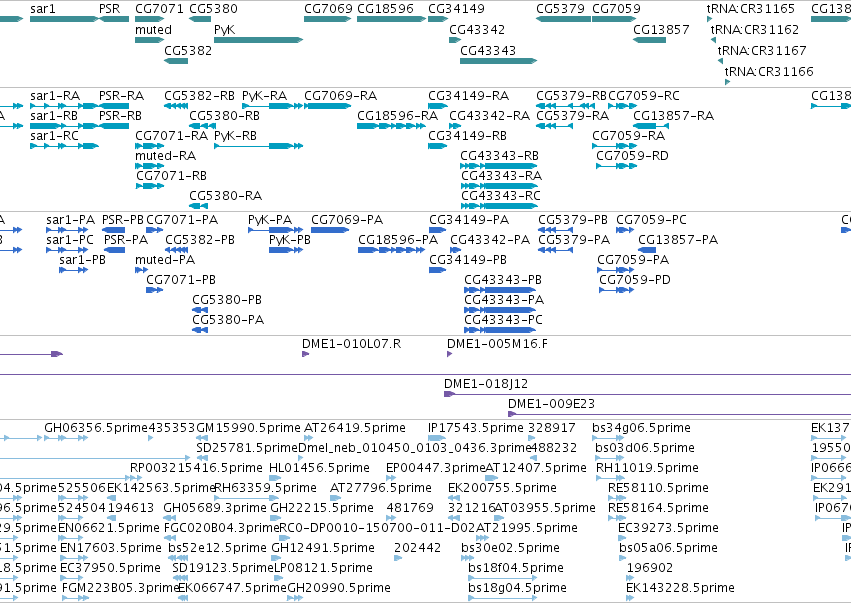Screen dimensions: 851x603
Task: Click the GH12491.5prime EST label
Action: click(323, 548)
